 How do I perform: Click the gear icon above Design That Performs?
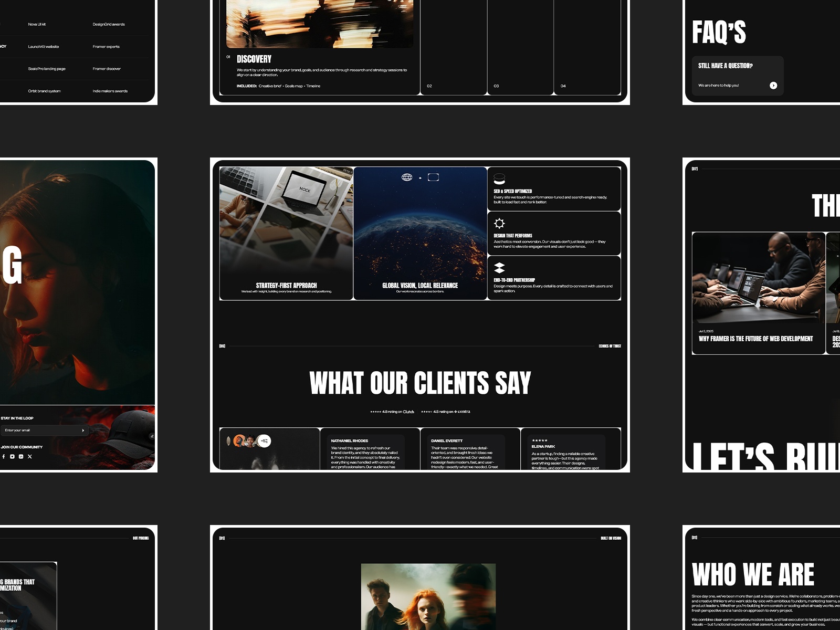[x=500, y=223]
